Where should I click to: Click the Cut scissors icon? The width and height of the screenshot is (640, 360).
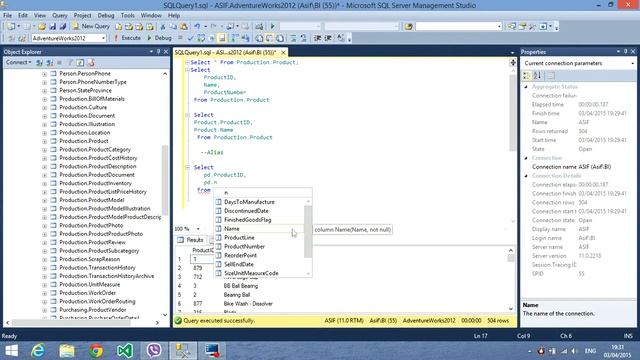tap(162, 27)
